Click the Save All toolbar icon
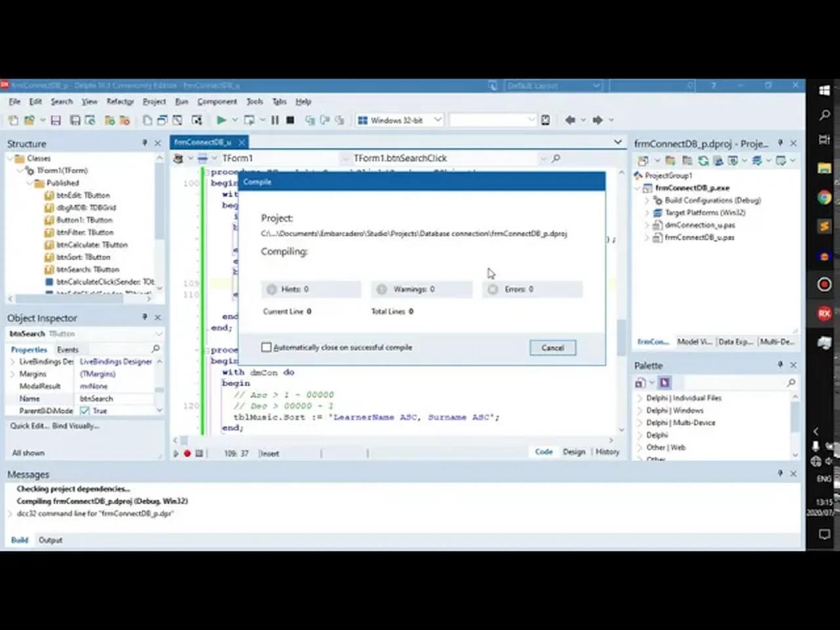Viewport: 840px width, 630px height. (73, 120)
